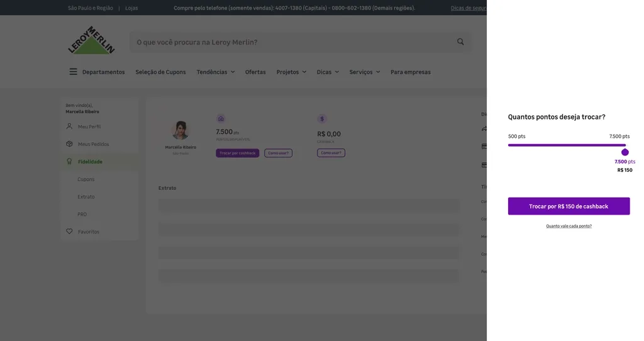This screenshot has height=341, width=644.
Task: Open Para empresas menu item
Action: coord(411,72)
